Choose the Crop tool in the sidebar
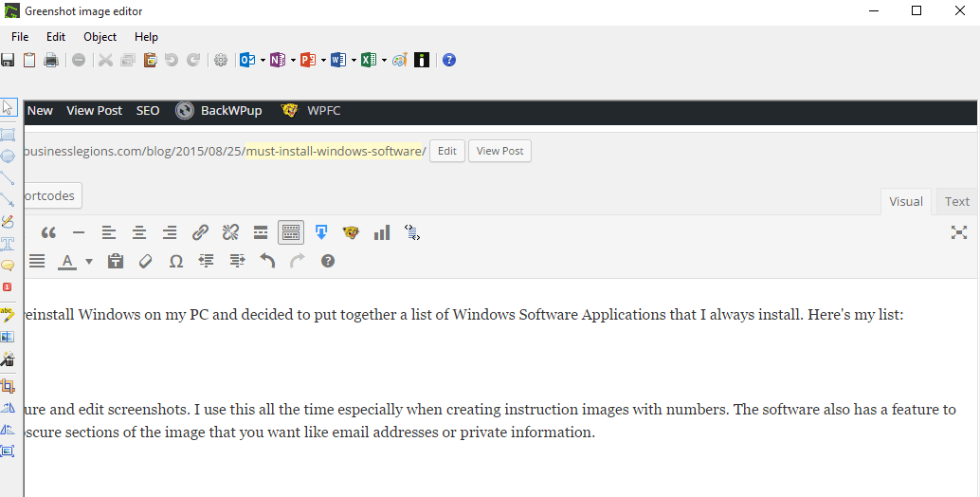 (8, 385)
